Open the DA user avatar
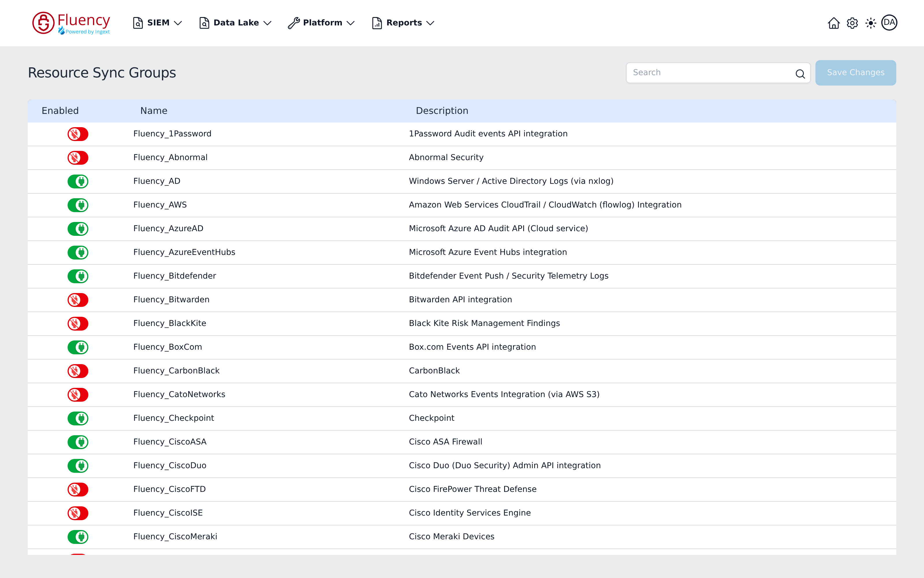The width and height of the screenshot is (924, 578). click(x=889, y=23)
